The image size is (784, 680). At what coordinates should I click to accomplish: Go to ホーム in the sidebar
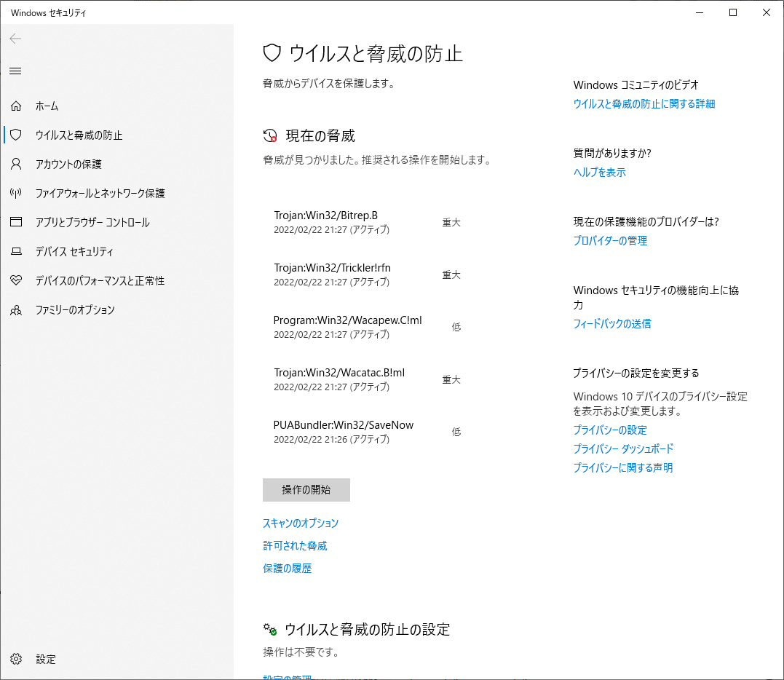click(47, 106)
